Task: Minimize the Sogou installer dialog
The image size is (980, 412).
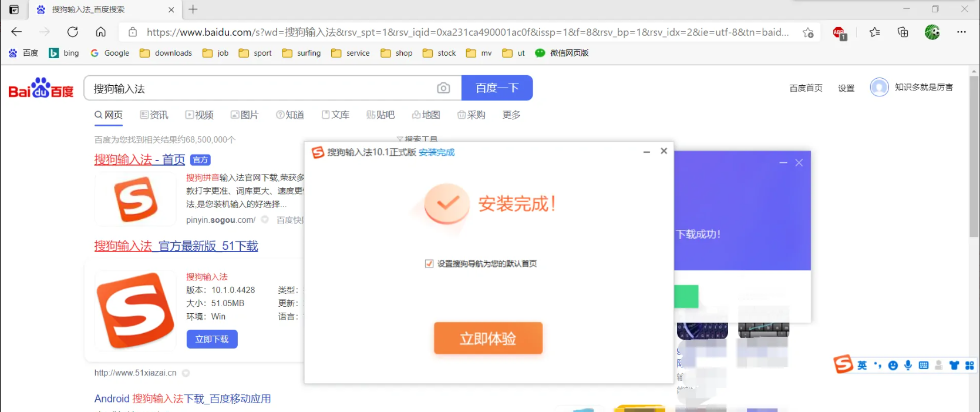Action: [x=646, y=152]
